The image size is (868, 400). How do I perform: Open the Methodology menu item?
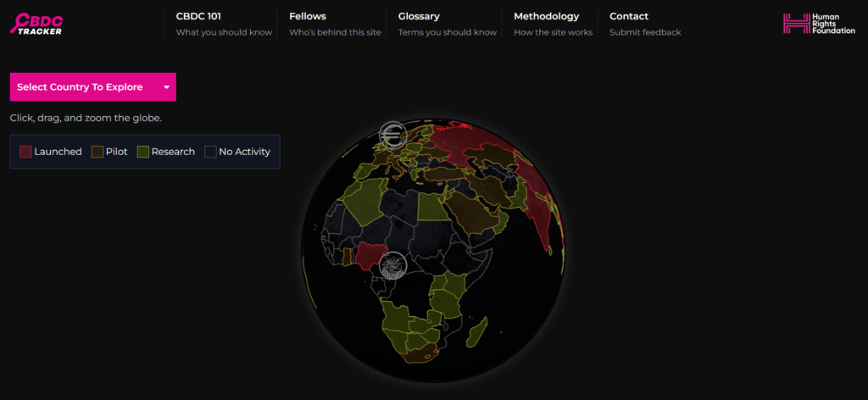tap(546, 17)
